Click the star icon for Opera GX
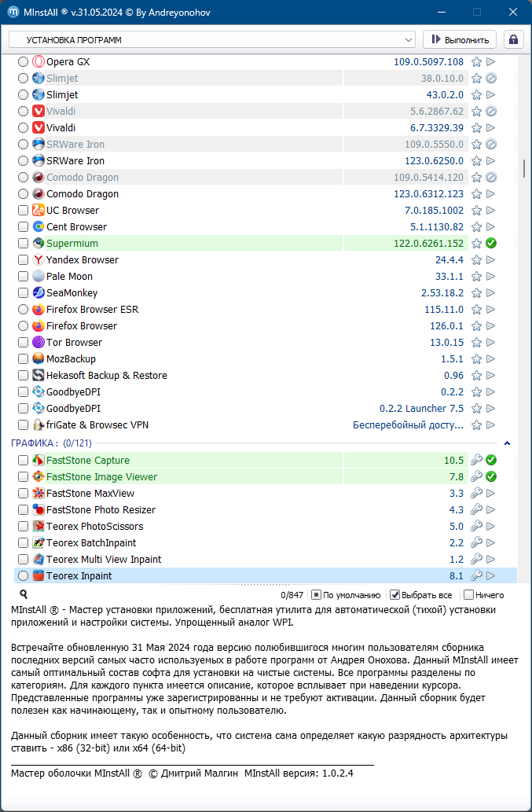 [477, 62]
